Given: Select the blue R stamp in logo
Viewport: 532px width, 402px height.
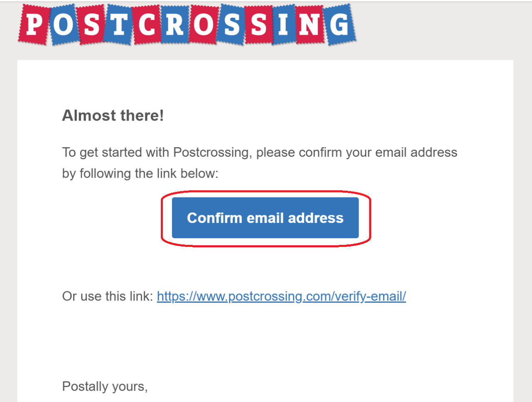Looking at the screenshot, I should pos(175,25).
